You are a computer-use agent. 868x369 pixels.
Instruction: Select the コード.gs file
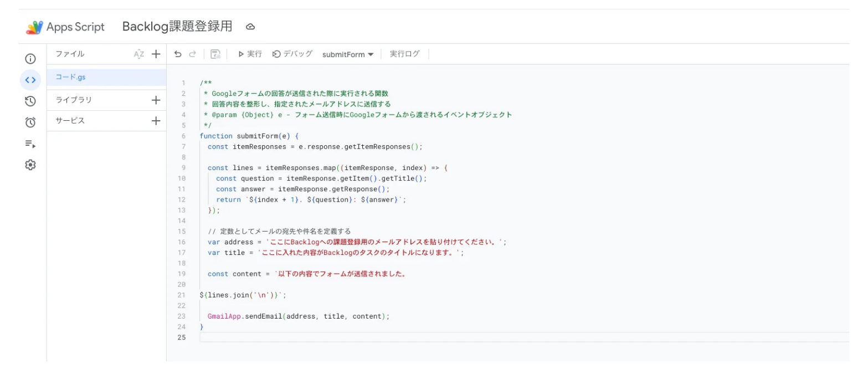click(x=106, y=77)
